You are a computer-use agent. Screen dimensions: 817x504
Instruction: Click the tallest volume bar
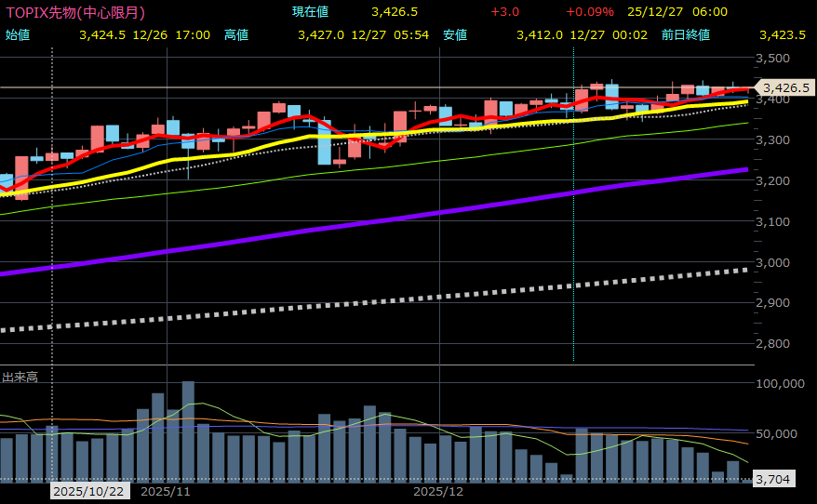point(188,430)
